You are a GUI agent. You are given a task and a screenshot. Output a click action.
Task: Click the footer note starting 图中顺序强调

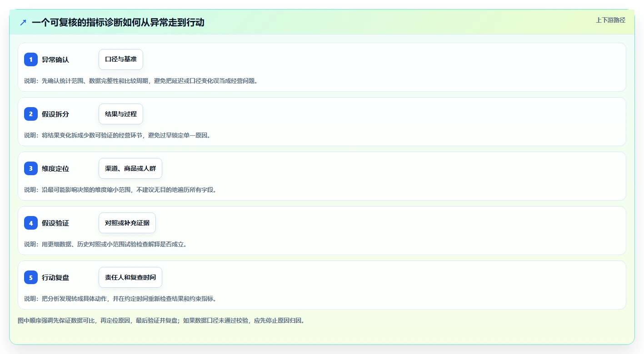[161, 320]
